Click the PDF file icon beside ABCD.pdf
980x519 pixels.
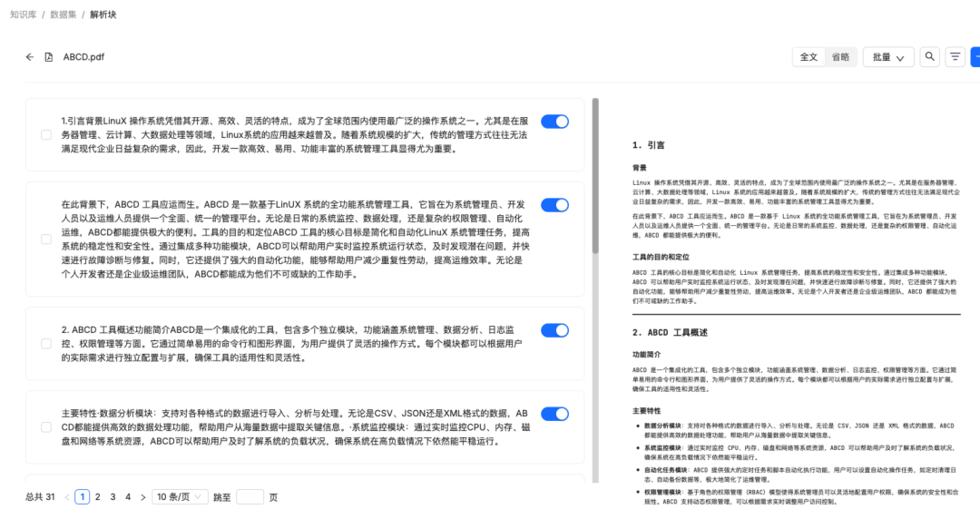49,57
